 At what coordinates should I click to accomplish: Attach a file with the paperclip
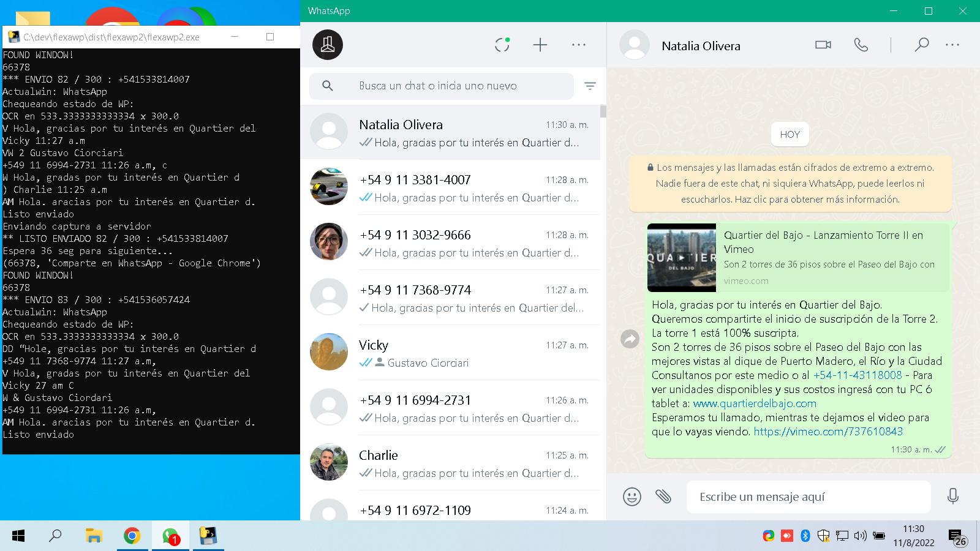663,496
